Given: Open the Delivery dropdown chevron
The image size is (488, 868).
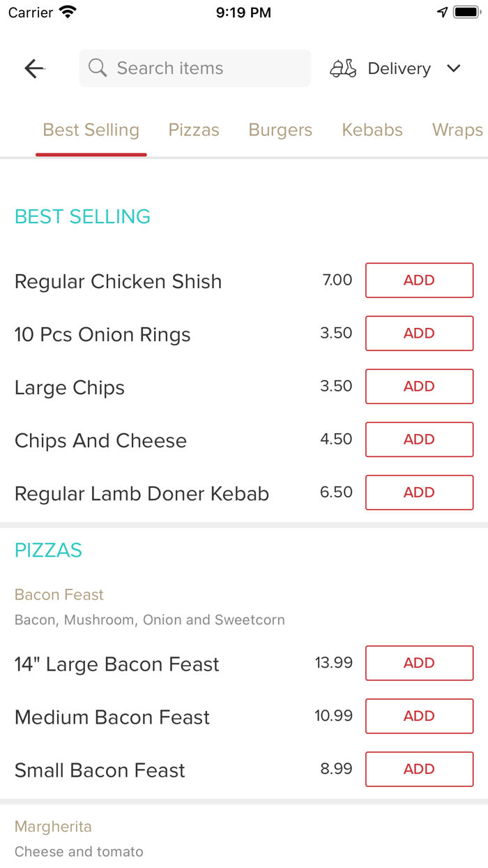Looking at the screenshot, I should (x=453, y=68).
